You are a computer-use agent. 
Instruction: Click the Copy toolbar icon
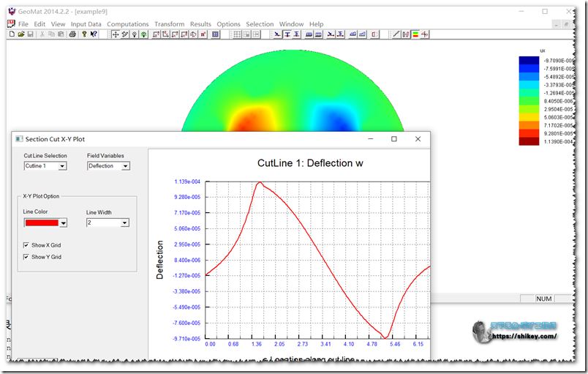coord(51,34)
